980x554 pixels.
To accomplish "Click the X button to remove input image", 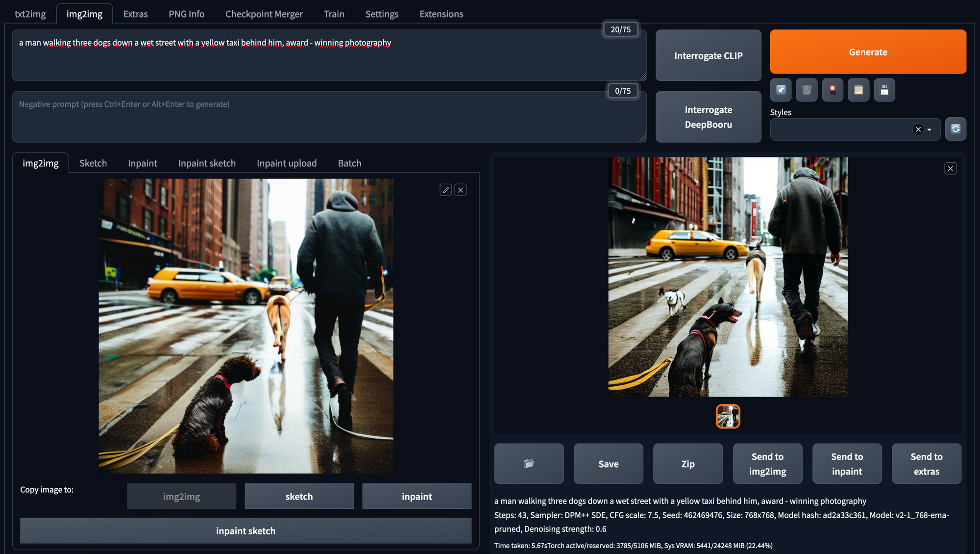I will pos(461,190).
